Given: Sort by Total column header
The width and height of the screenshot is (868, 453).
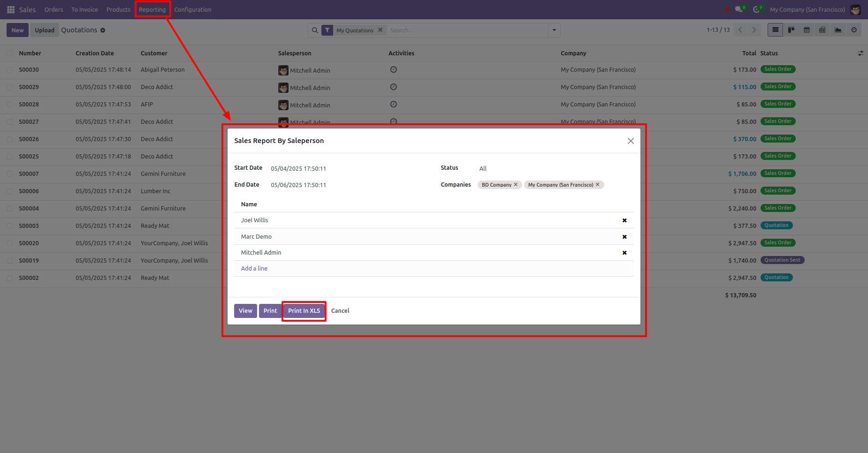Looking at the screenshot, I should (749, 53).
